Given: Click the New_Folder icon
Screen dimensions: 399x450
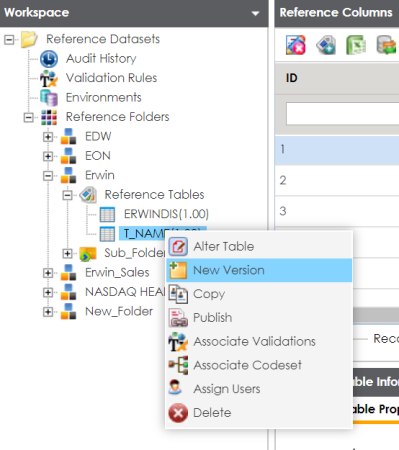Looking at the screenshot, I should (x=68, y=312).
